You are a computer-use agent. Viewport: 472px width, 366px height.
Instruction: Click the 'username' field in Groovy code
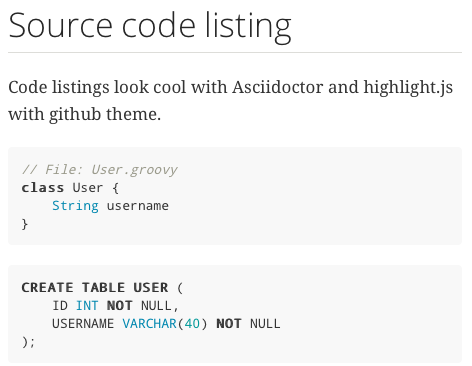tap(138, 206)
